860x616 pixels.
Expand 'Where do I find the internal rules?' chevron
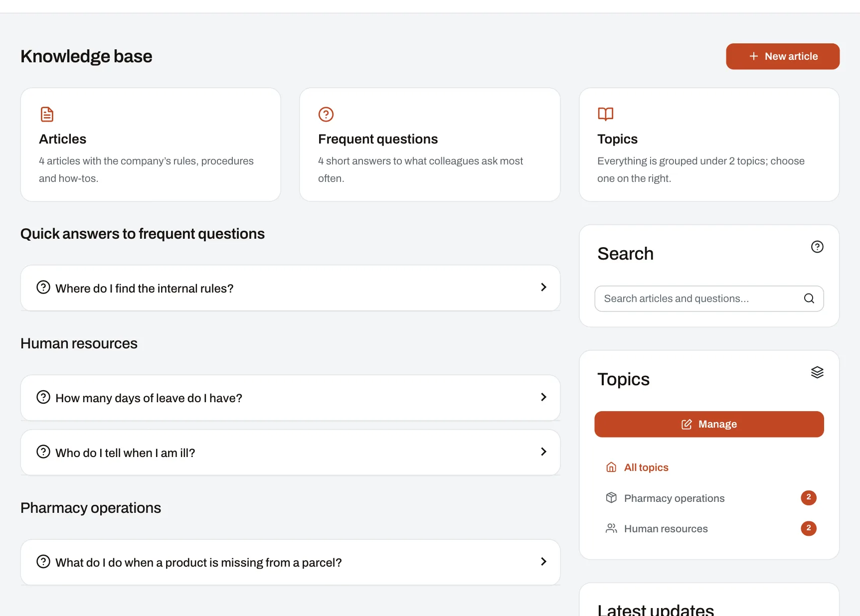543,288
